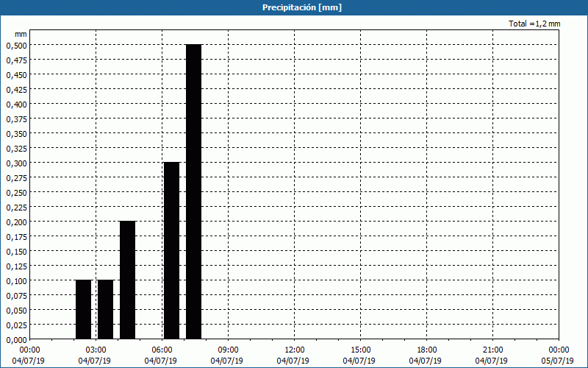Image resolution: width=588 pixels, height=368 pixels.
Task: Select the 0,100 mm bar right after 03:00
Action: point(105,310)
